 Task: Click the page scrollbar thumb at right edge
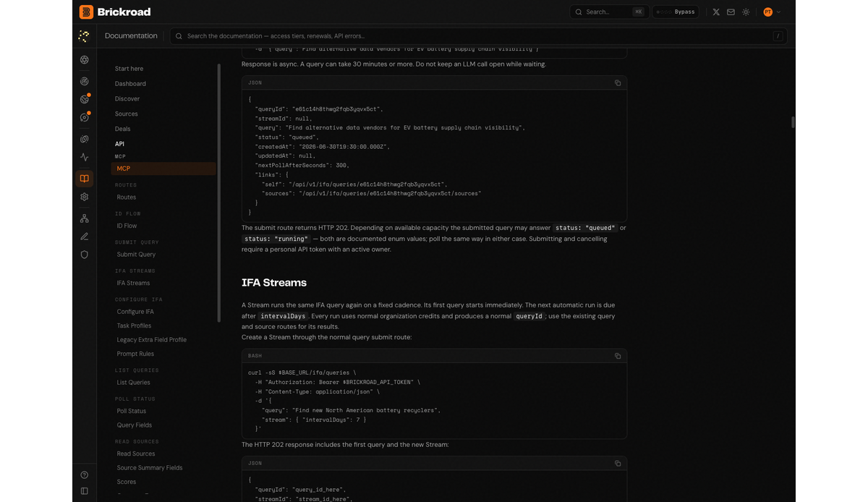pos(793,122)
